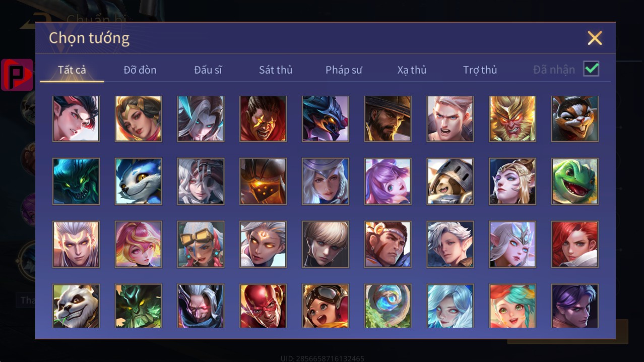Viewport: 644px width, 362px height.
Task: Choose the purple-haired bunny girl hero
Action: (388, 182)
